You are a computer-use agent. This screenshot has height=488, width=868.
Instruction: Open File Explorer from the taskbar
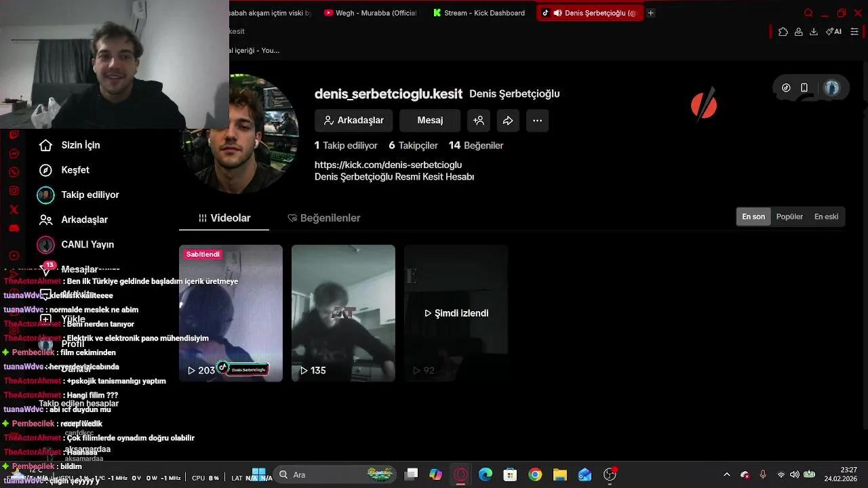click(560, 474)
